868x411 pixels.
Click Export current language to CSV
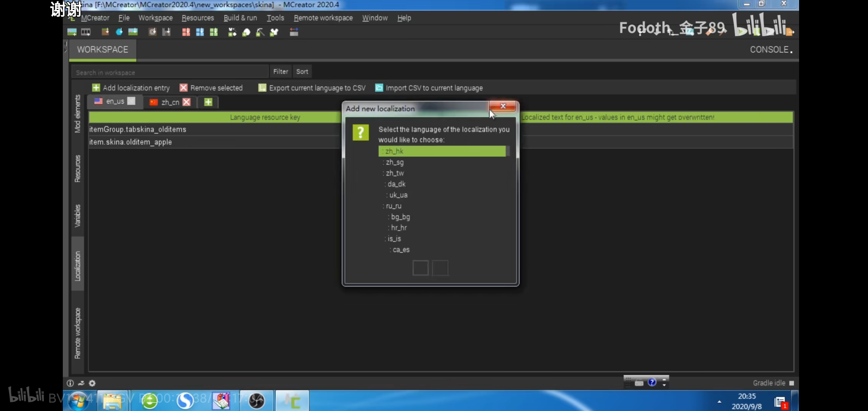(312, 88)
